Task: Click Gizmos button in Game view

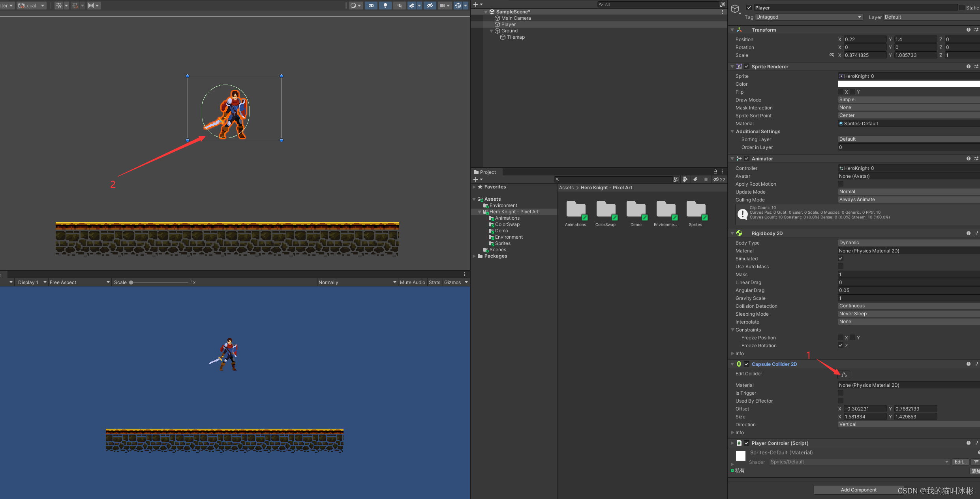Action: click(452, 282)
